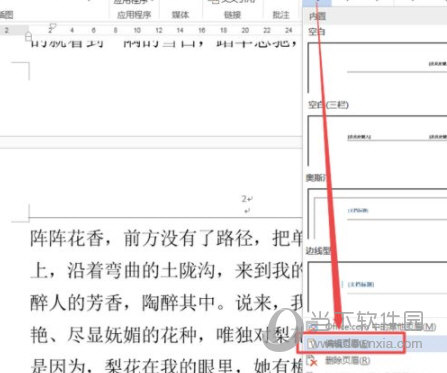The width and height of the screenshot is (447, 373).
Task: Choose the 奥斯汀 header style thumbnail
Action: point(377,214)
